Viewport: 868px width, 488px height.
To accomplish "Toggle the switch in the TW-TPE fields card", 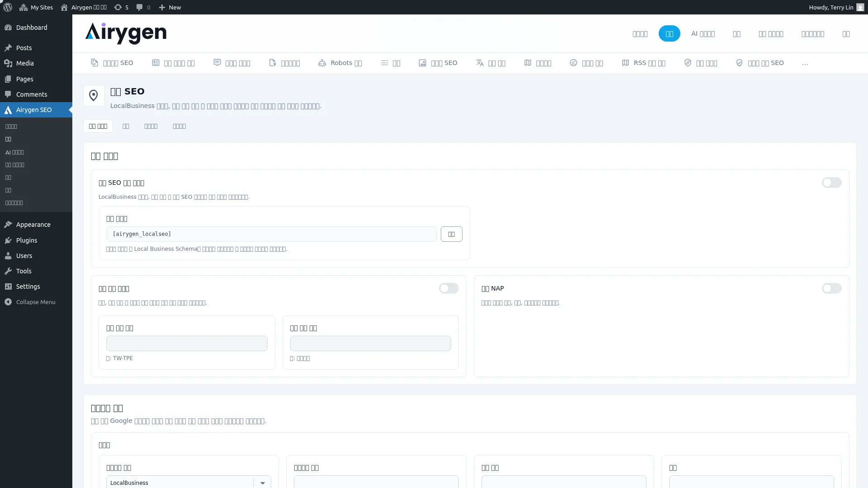I will click(x=448, y=288).
